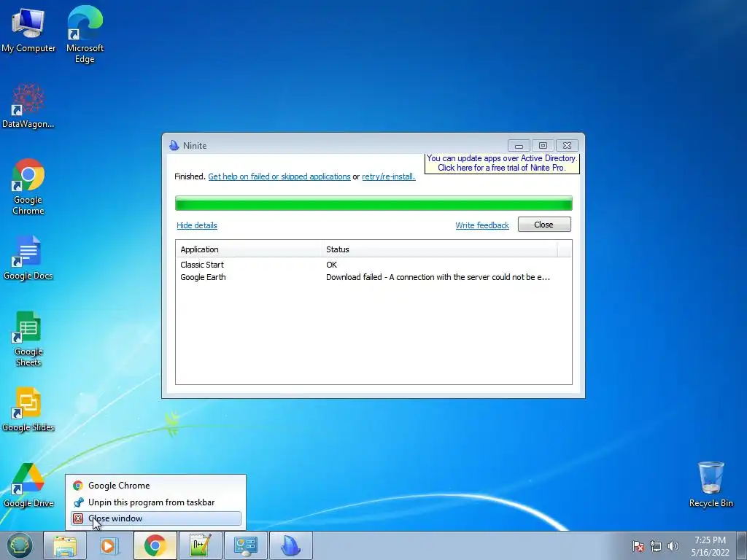Open DataWagon desktop shortcut

coord(28,106)
